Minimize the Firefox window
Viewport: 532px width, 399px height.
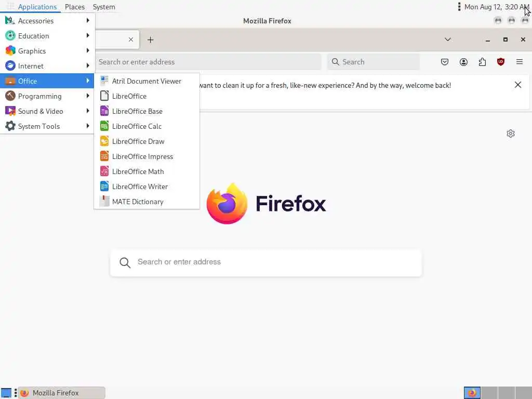click(x=488, y=39)
